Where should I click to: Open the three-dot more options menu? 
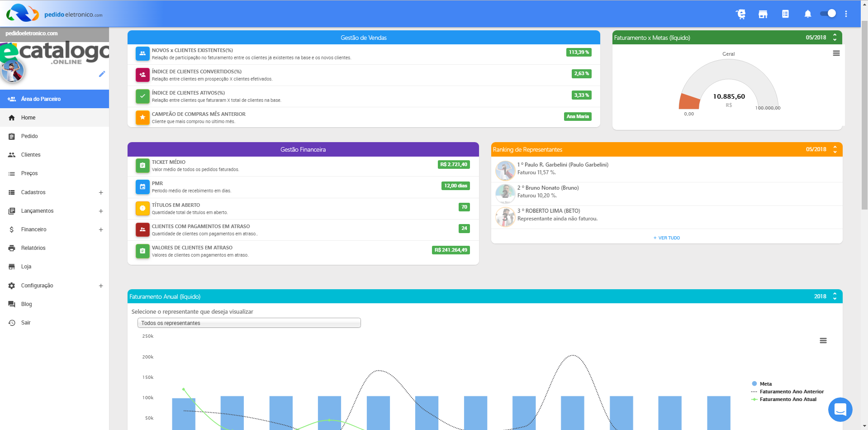point(846,14)
